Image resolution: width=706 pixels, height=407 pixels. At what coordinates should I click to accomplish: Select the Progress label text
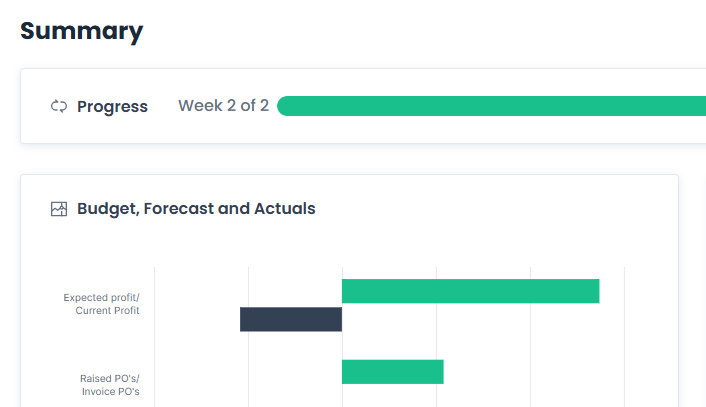tap(112, 107)
